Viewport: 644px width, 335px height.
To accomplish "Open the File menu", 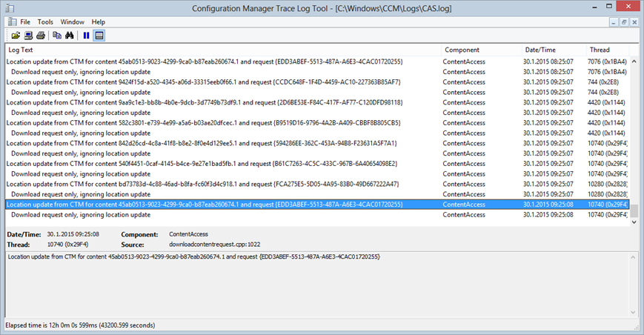I will click(25, 22).
